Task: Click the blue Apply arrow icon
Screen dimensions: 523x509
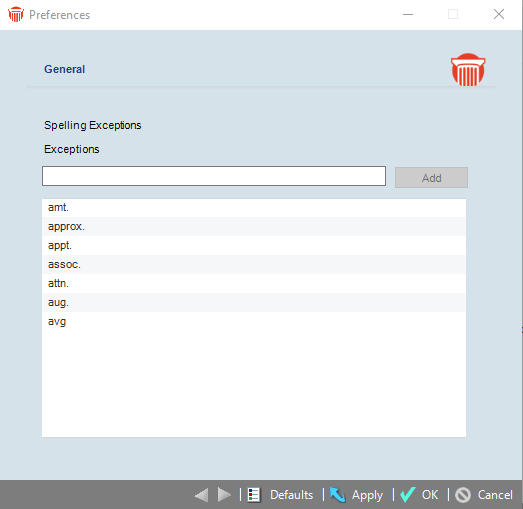Action: [338, 495]
